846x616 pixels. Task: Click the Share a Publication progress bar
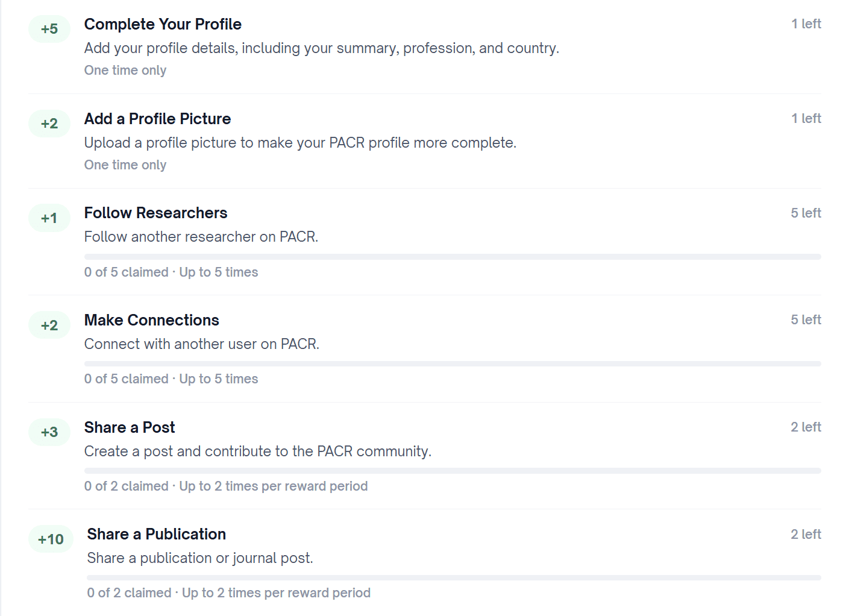tap(454, 577)
